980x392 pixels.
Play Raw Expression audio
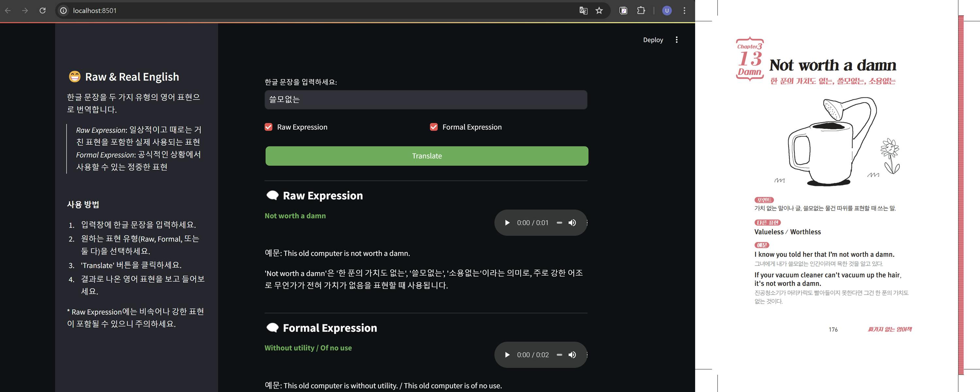(x=507, y=223)
